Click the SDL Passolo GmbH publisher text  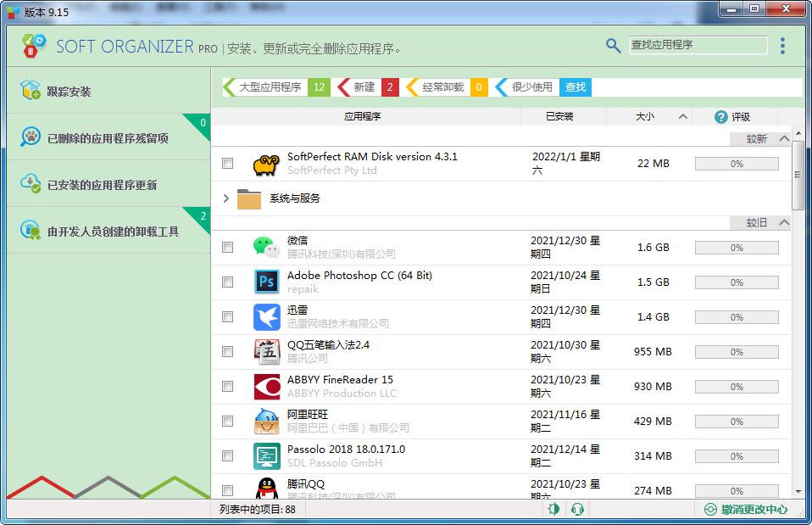[335, 463]
